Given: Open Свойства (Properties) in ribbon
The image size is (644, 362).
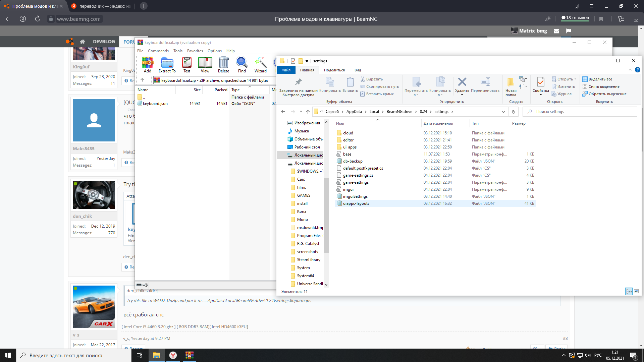Looking at the screenshot, I should pos(541,86).
